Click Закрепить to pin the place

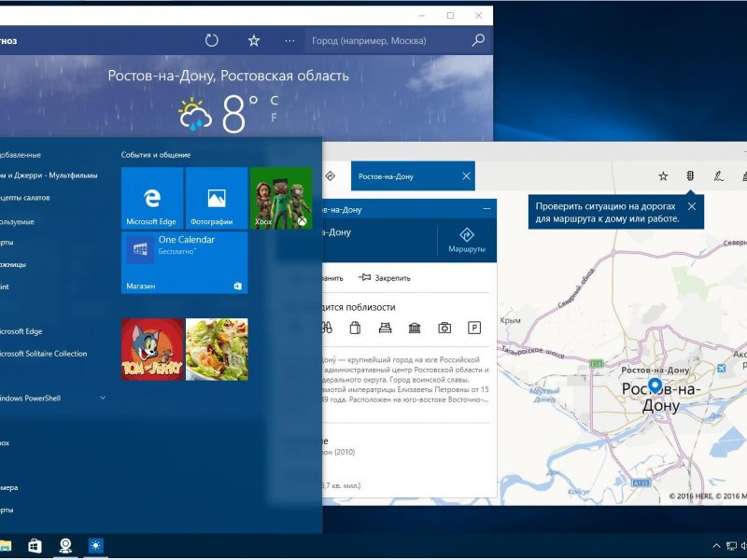(x=385, y=277)
